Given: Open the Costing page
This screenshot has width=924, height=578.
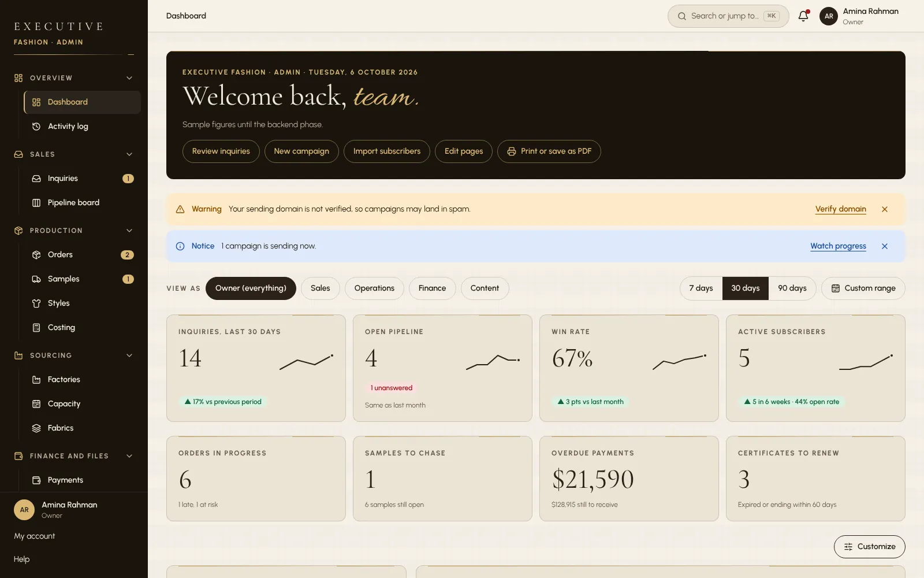Looking at the screenshot, I should [x=82, y=328].
